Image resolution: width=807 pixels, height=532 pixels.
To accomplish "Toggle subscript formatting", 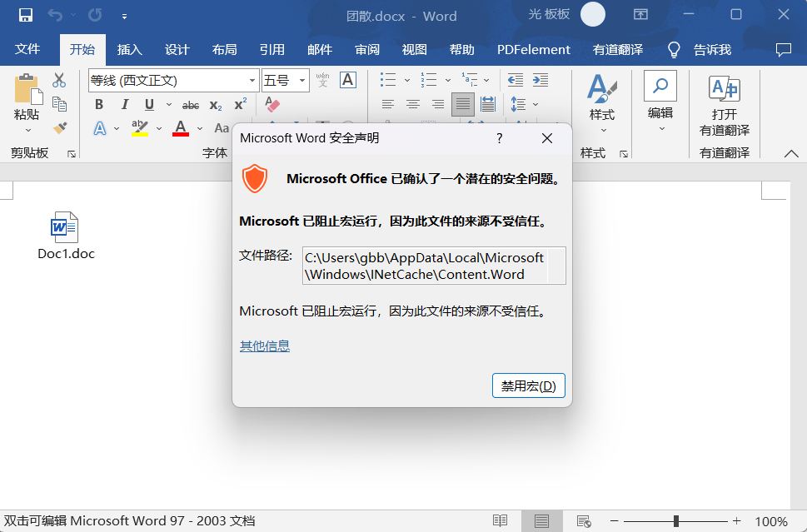I will coord(216,105).
